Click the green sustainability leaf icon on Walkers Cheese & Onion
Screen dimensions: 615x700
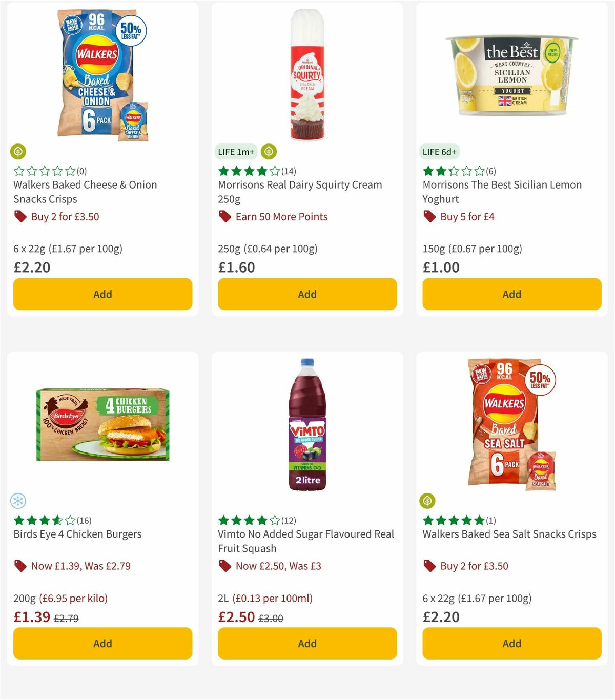point(18,152)
